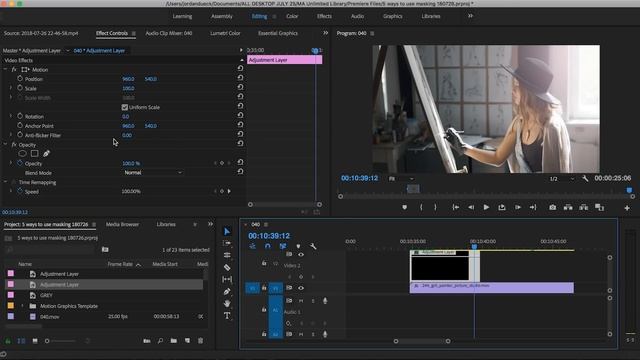Open the 1/2 playback resolution dropdown
The height and width of the screenshot is (360, 640).
pos(561,179)
